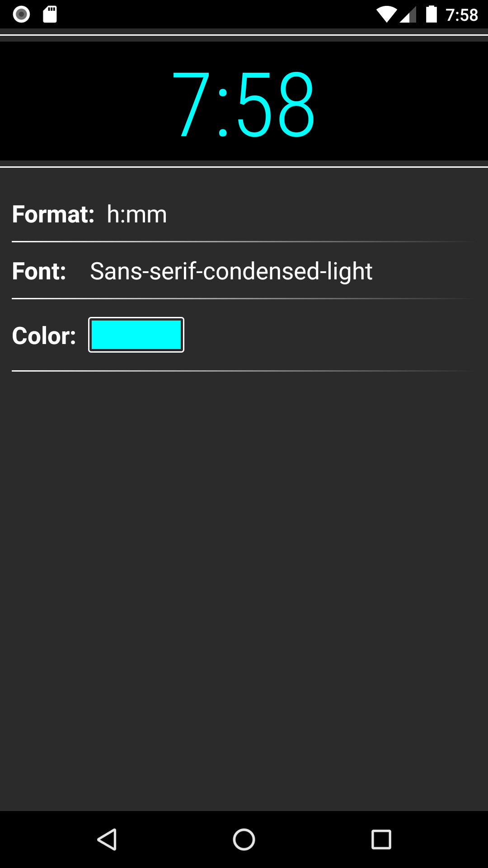Open the cyan color swatch picker
The height and width of the screenshot is (868, 488).
point(136,335)
